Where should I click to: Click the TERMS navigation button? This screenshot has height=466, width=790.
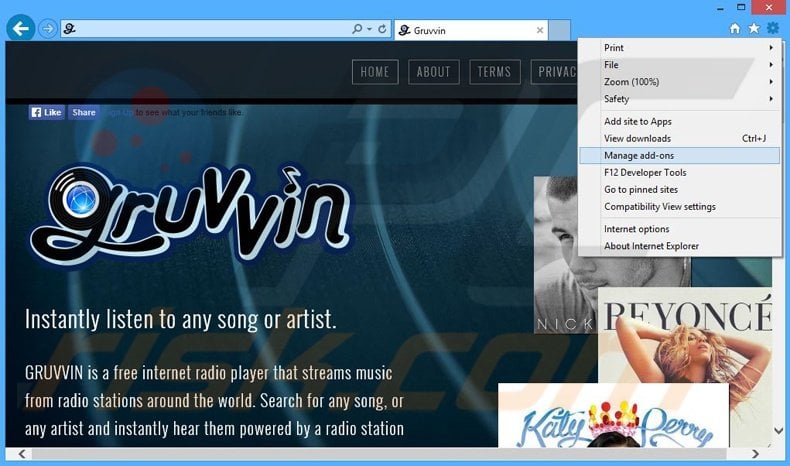(494, 72)
